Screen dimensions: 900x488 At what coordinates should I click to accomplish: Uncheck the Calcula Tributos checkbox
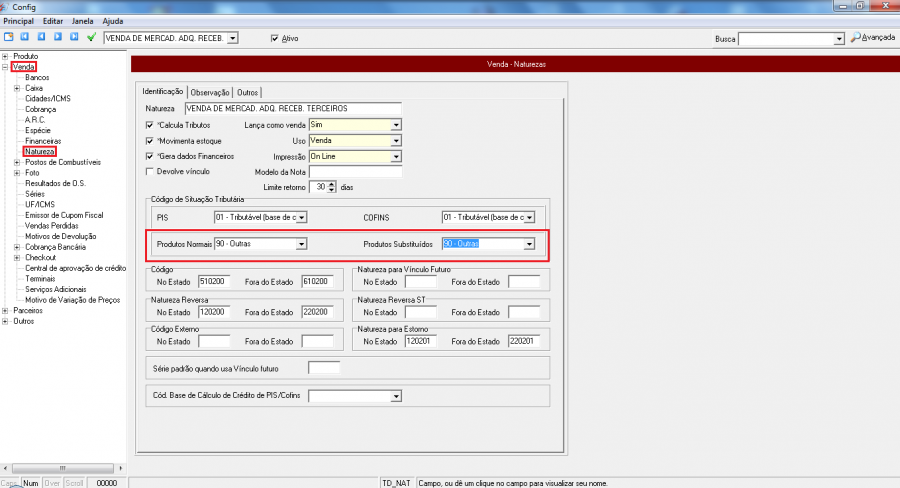[x=151, y=125]
